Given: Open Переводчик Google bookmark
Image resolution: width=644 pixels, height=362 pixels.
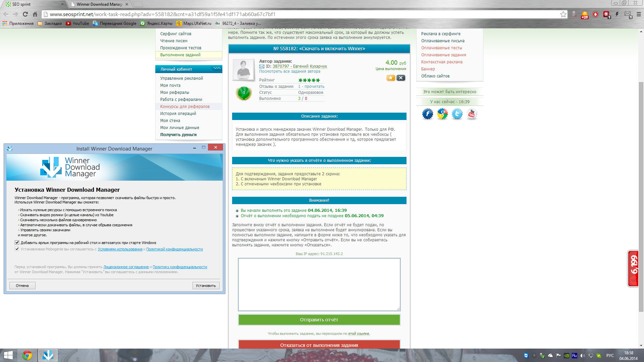Looking at the screenshot, I should pyautogui.click(x=115, y=23).
